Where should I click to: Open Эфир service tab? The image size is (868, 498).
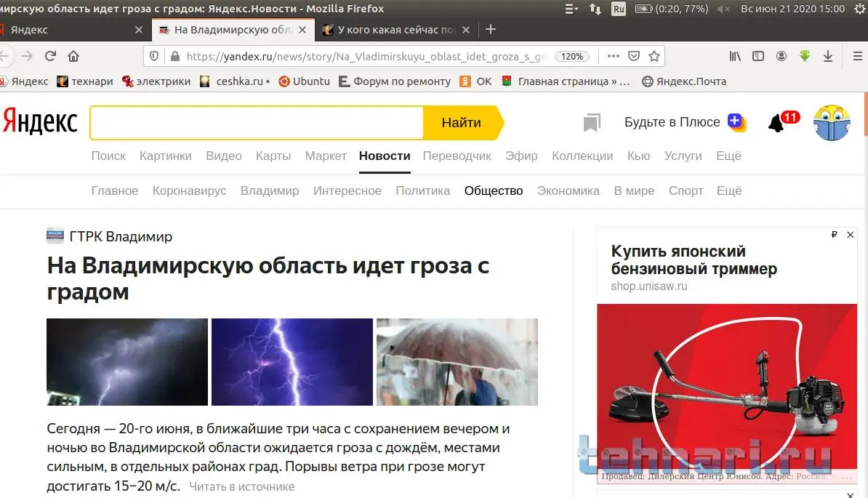pos(521,156)
